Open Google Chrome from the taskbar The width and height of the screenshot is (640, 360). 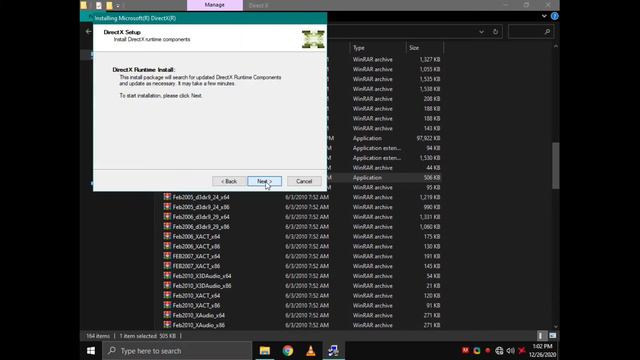288,351
